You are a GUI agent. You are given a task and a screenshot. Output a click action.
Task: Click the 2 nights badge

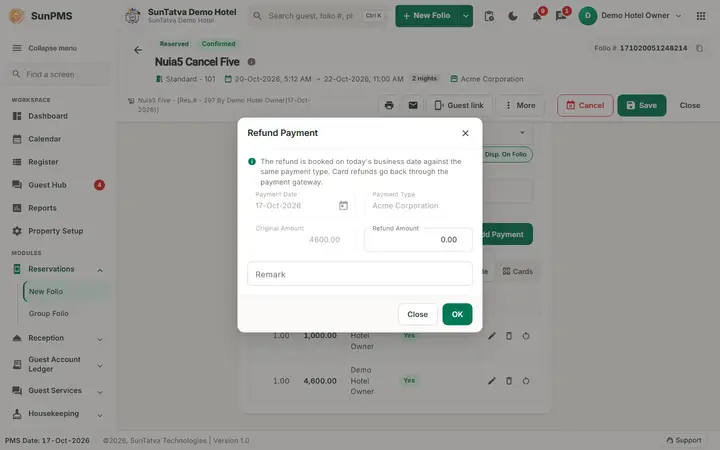(x=424, y=79)
